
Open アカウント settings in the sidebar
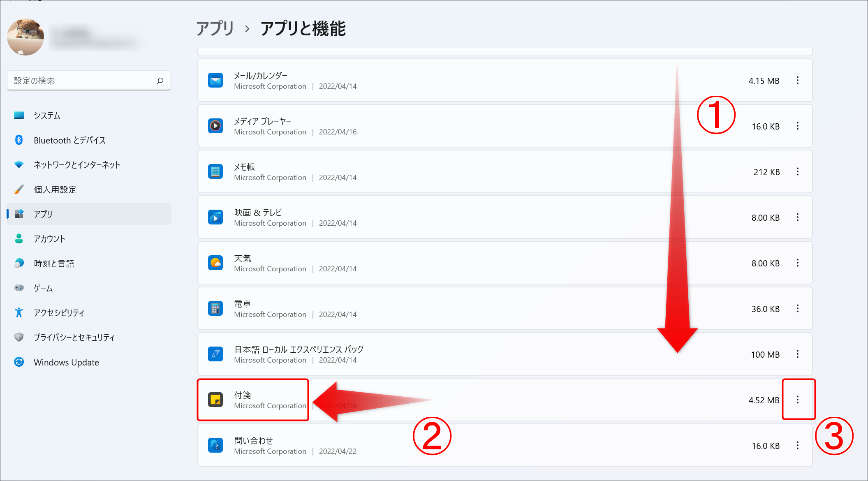[89, 239]
